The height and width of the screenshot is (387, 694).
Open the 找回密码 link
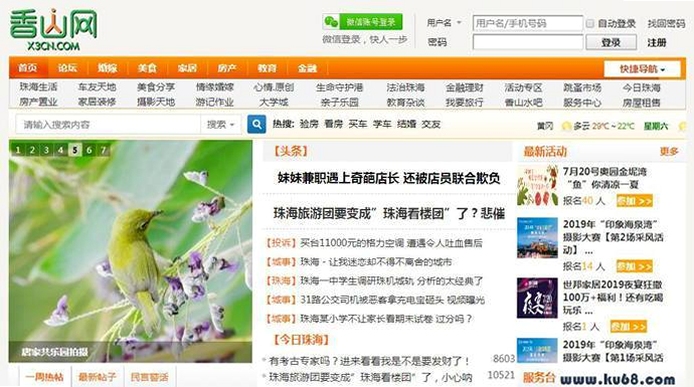pyautogui.click(x=666, y=23)
